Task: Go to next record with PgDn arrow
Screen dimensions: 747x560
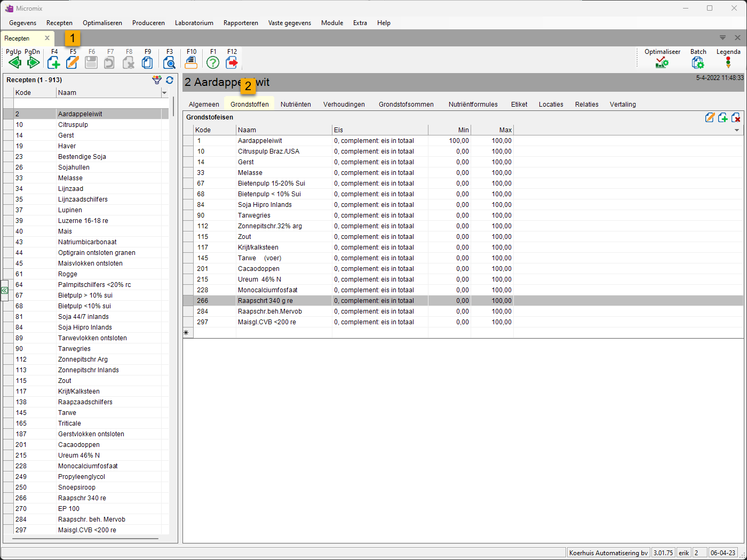Action: [34, 62]
